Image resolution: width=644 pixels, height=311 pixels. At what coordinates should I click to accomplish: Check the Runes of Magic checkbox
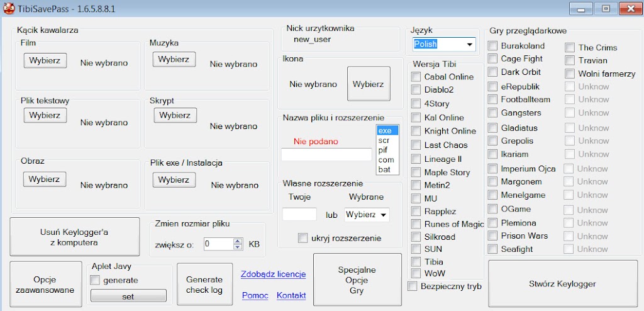(x=416, y=224)
